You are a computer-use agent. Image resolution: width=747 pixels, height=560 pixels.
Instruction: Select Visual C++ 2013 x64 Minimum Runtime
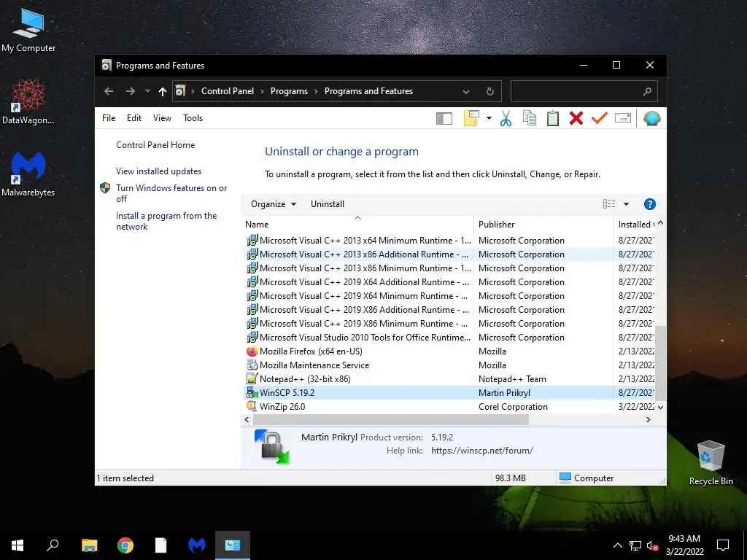point(358,241)
